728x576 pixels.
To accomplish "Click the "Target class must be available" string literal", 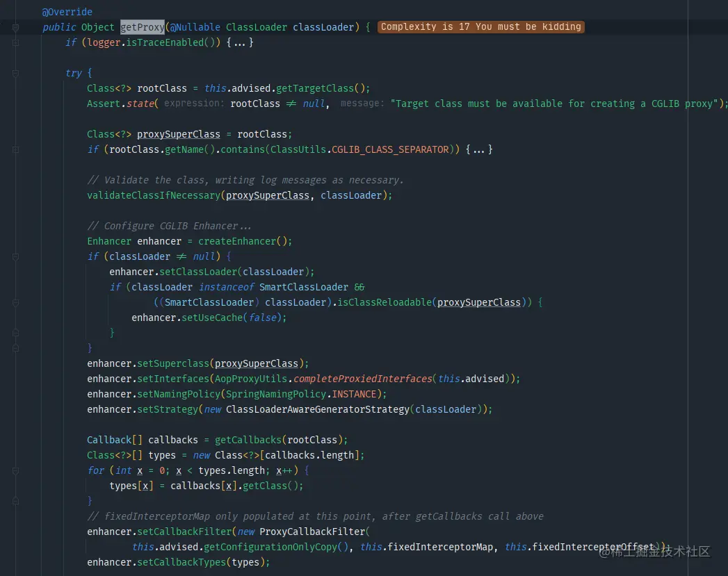I will [x=554, y=104].
